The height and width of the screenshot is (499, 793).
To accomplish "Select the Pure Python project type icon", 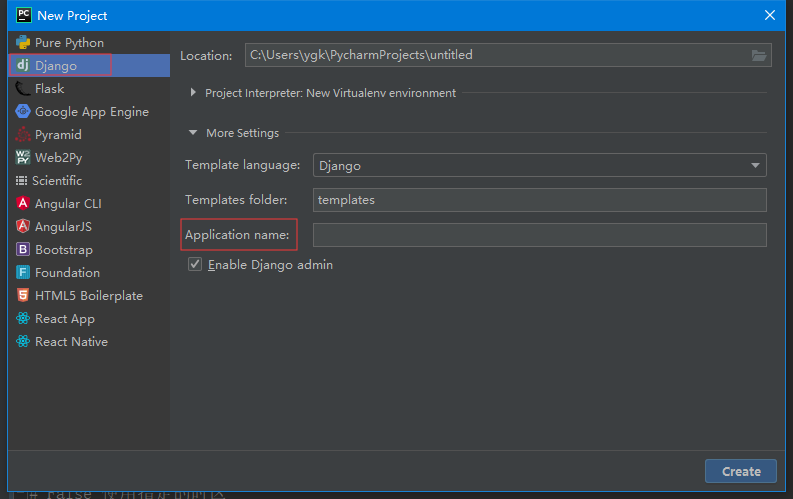I will 23,43.
